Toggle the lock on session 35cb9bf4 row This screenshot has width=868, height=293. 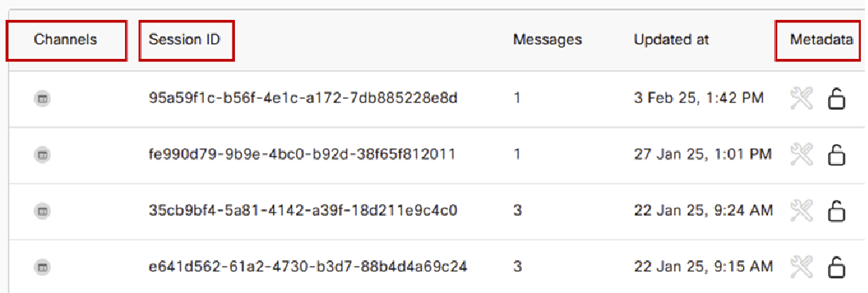[x=836, y=211]
